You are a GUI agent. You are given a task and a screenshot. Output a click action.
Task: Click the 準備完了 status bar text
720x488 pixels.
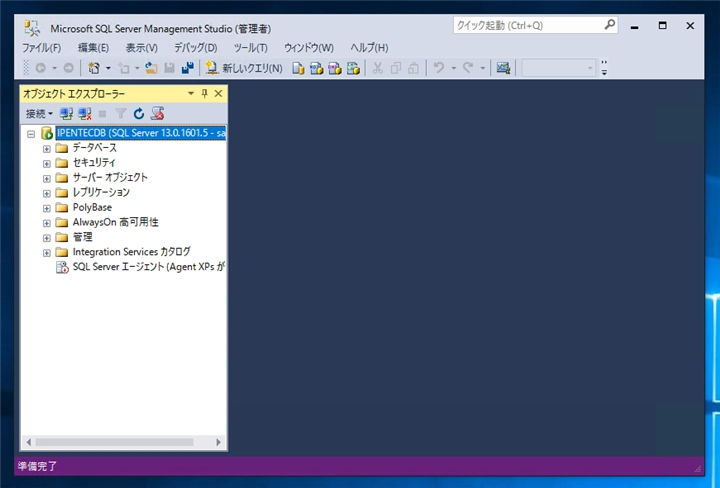point(37,466)
